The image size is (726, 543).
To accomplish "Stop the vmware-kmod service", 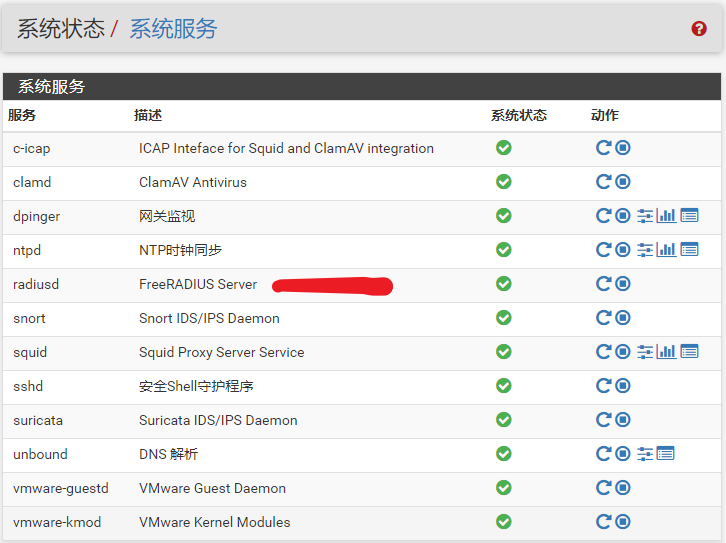I will click(x=623, y=522).
